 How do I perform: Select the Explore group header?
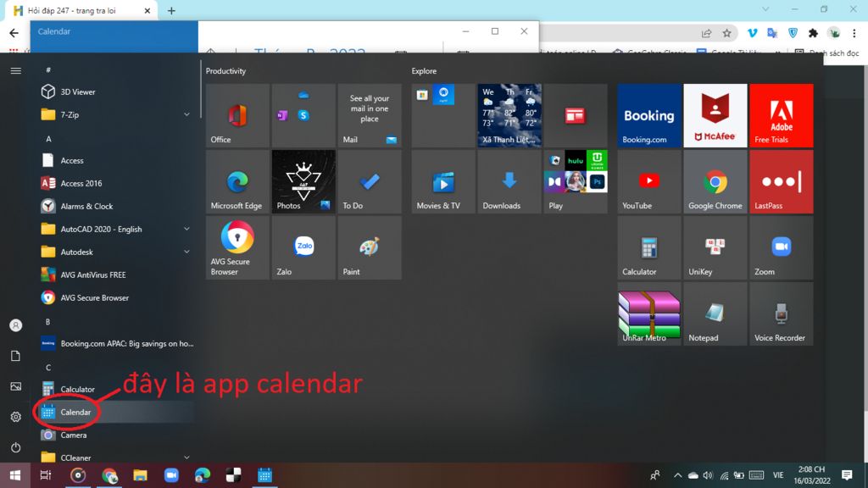(x=424, y=71)
